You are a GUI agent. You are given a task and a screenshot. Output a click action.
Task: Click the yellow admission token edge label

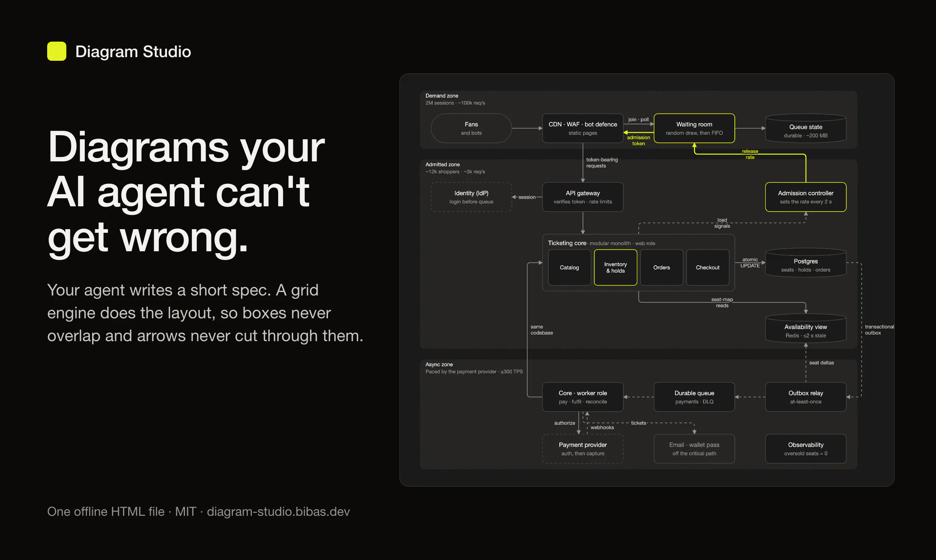coord(638,140)
